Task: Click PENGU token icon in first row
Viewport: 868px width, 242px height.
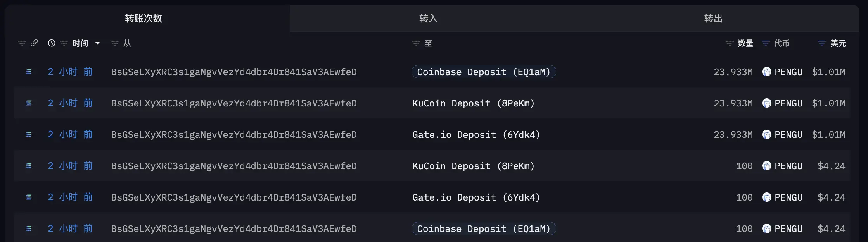Action: click(x=767, y=72)
